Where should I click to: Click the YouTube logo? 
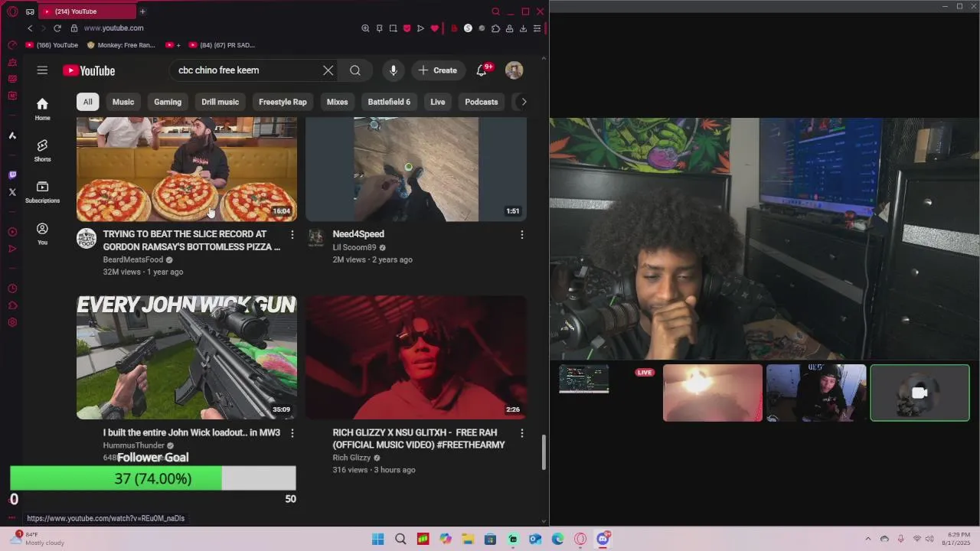[89, 70]
